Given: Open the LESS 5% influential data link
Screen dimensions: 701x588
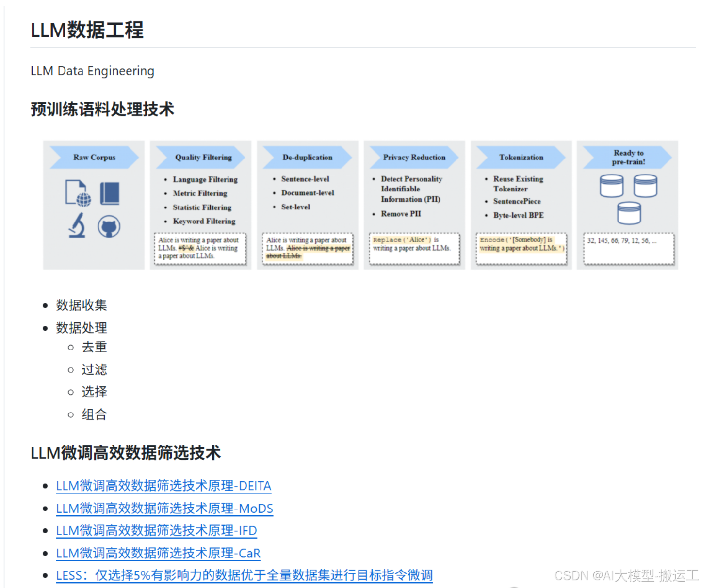Looking at the screenshot, I should (x=244, y=575).
